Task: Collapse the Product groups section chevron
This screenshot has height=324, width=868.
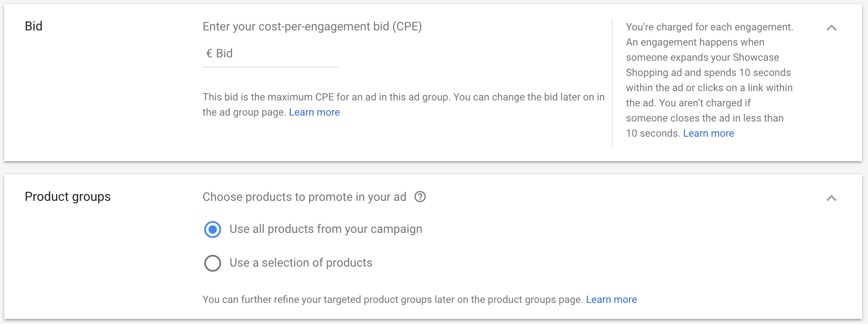Action: tap(831, 198)
